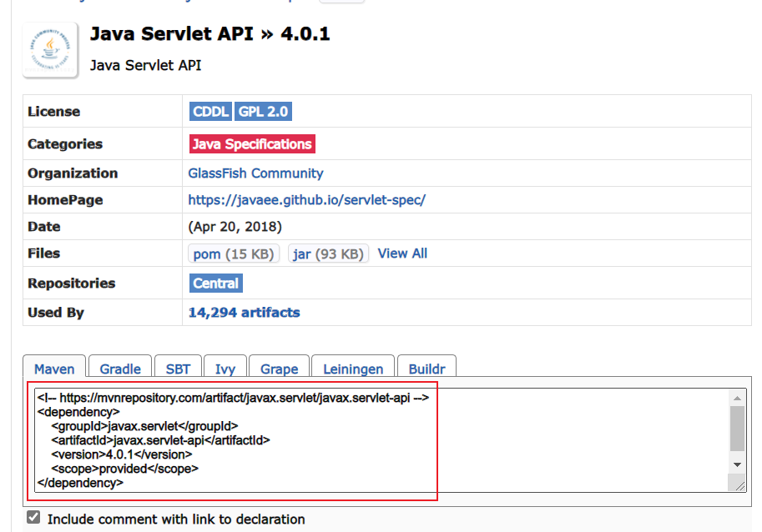The height and width of the screenshot is (532, 762).
Task: Click the Organization row label
Action: (73, 173)
